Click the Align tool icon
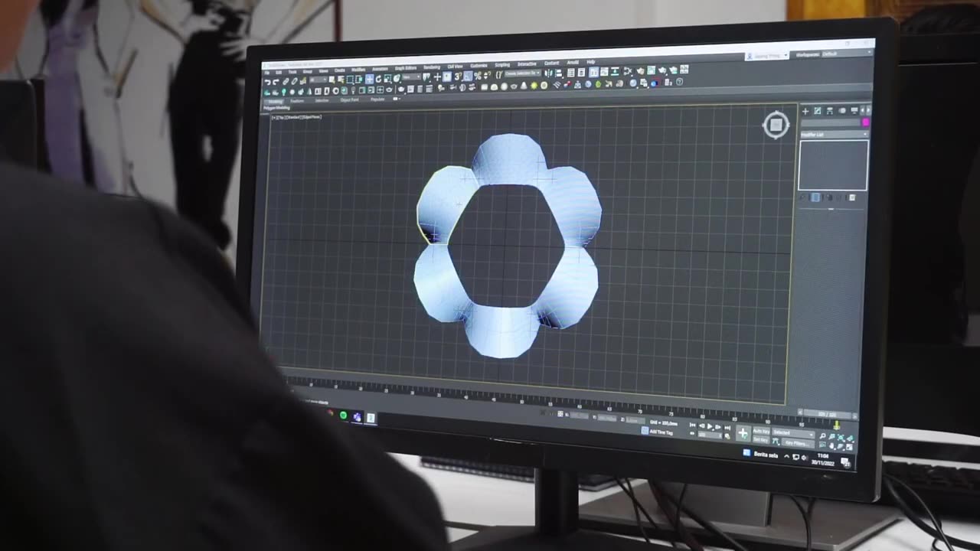The width and height of the screenshot is (980, 551). tap(557, 73)
